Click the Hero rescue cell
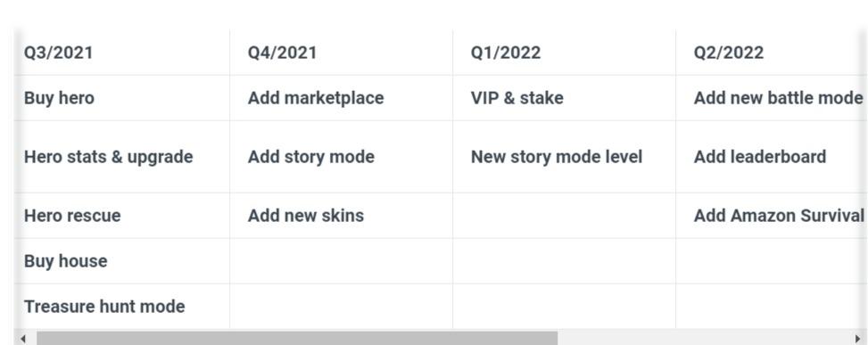868x345 pixels. point(122,216)
